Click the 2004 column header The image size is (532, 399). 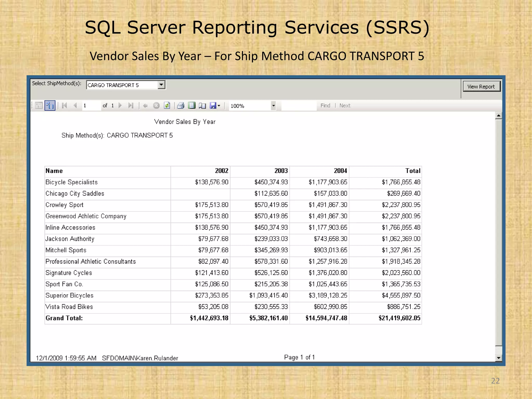tap(340, 171)
